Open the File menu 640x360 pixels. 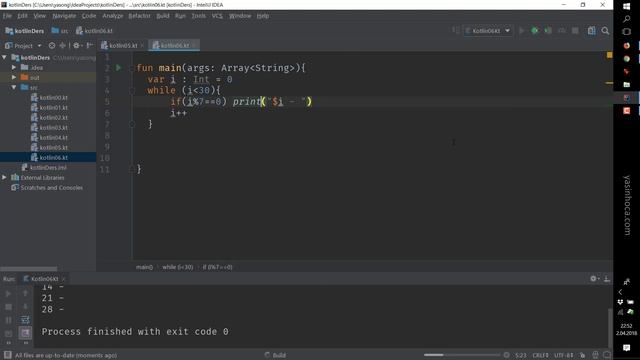point(7,16)
